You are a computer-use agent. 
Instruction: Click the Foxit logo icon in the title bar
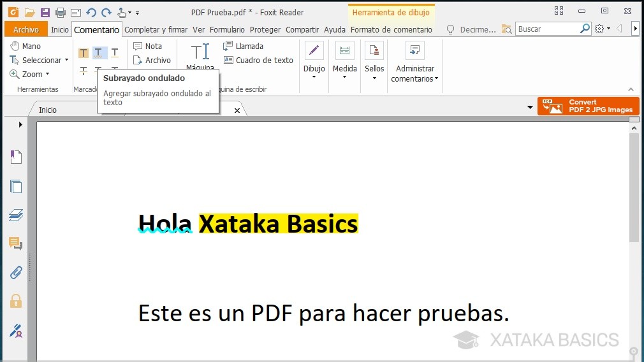(x=13, y=12)
